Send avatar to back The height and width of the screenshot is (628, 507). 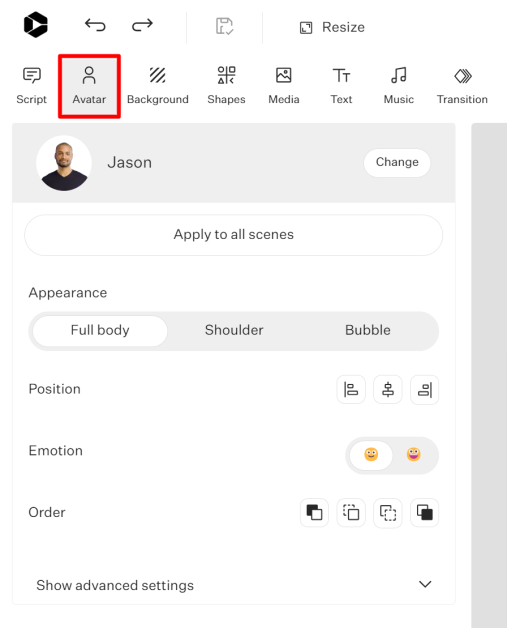(425, 513)
